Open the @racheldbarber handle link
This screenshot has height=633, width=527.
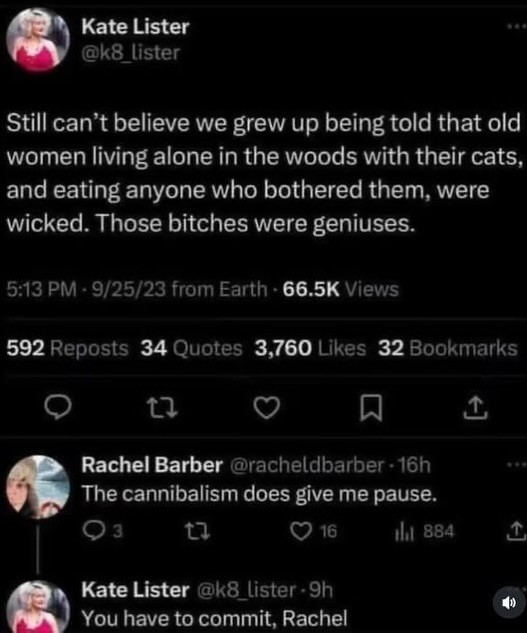[x=307, y=465]
